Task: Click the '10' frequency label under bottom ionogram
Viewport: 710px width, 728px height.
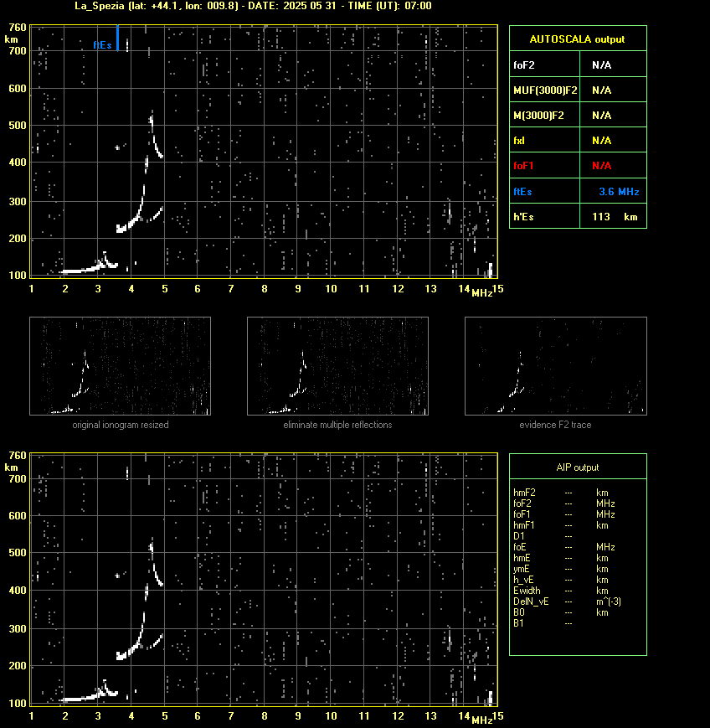Action: tap(331, 716)
